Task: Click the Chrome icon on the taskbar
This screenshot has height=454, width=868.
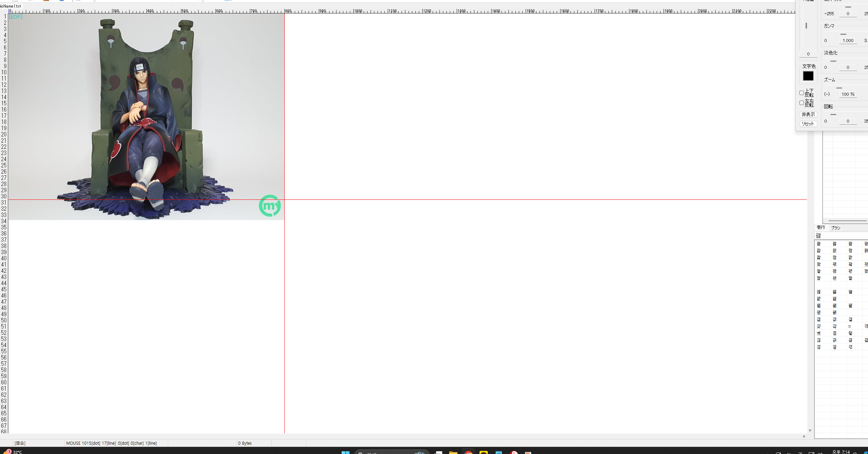Action: (468, 452)
